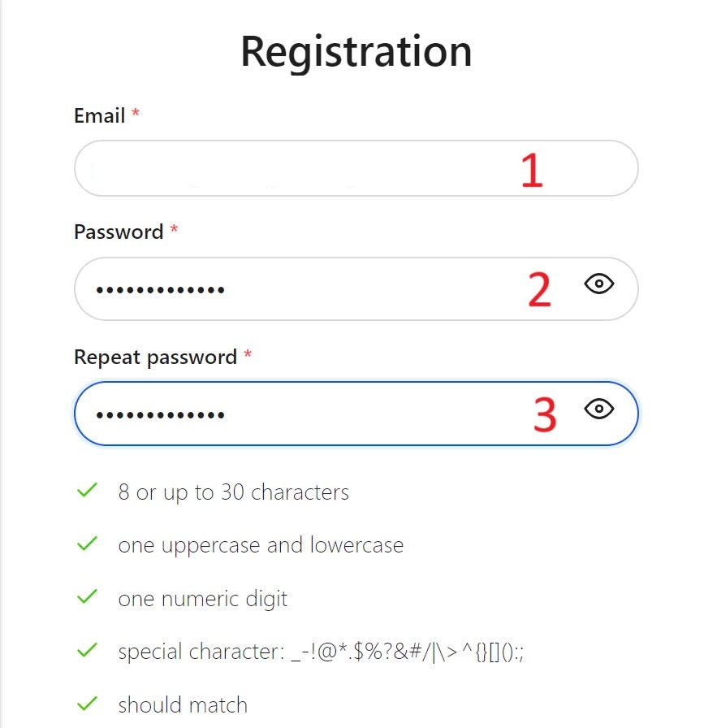Viewport: 704px width, 728px height.
Task: Click the red number 1 annotation
Action: pyautogui.click(x=532, y=171)
